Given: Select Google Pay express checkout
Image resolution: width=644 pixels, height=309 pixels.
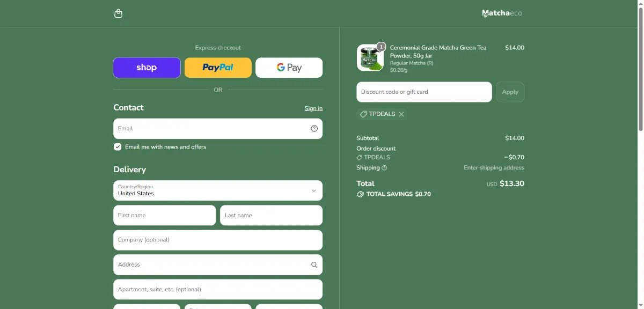Looking at the screenshot, I should point(289,68).
